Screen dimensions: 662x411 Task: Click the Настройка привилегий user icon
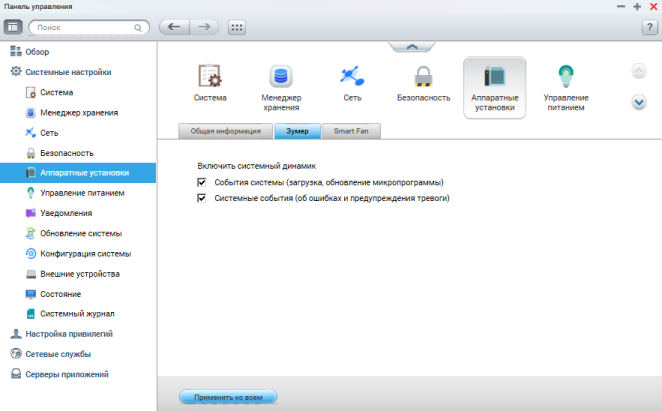(16, 334)
